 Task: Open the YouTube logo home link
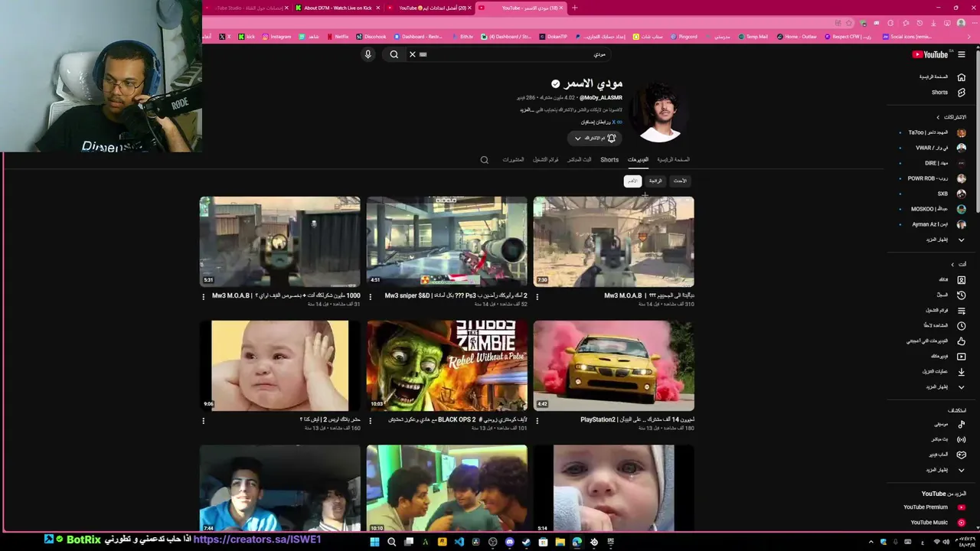(930, 54)
